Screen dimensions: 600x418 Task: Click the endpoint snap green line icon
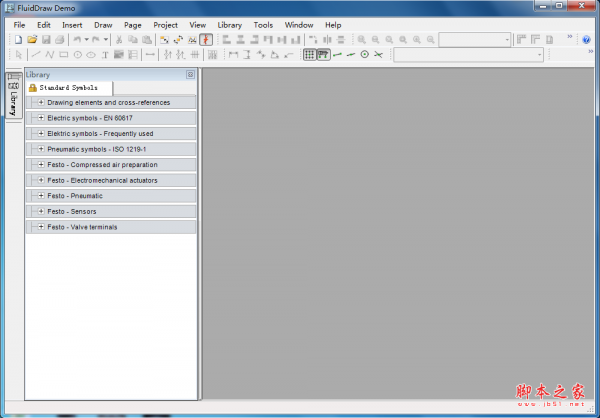337,55
